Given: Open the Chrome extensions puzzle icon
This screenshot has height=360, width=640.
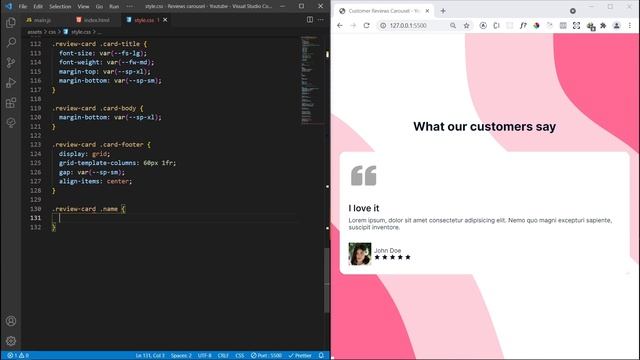Looking at the screenshot, I should (x=603, y=25).
